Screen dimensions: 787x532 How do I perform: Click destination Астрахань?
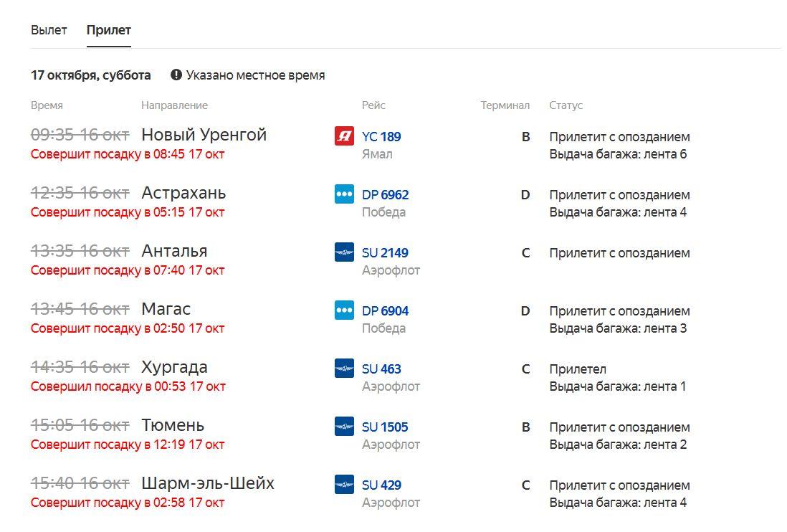pyautogui.click(x=183, y=193)
